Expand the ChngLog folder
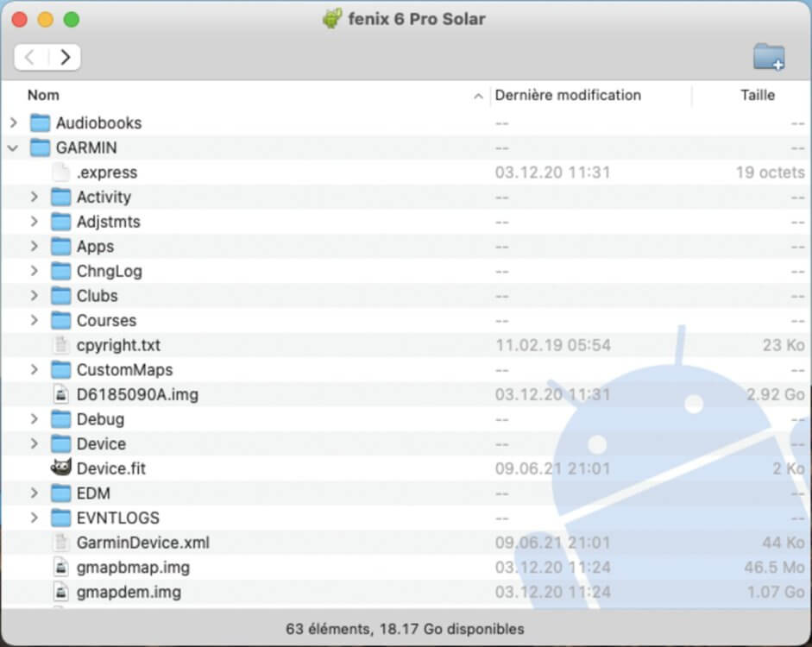Viewport: 812px width, 647px height. click(35, 271)
